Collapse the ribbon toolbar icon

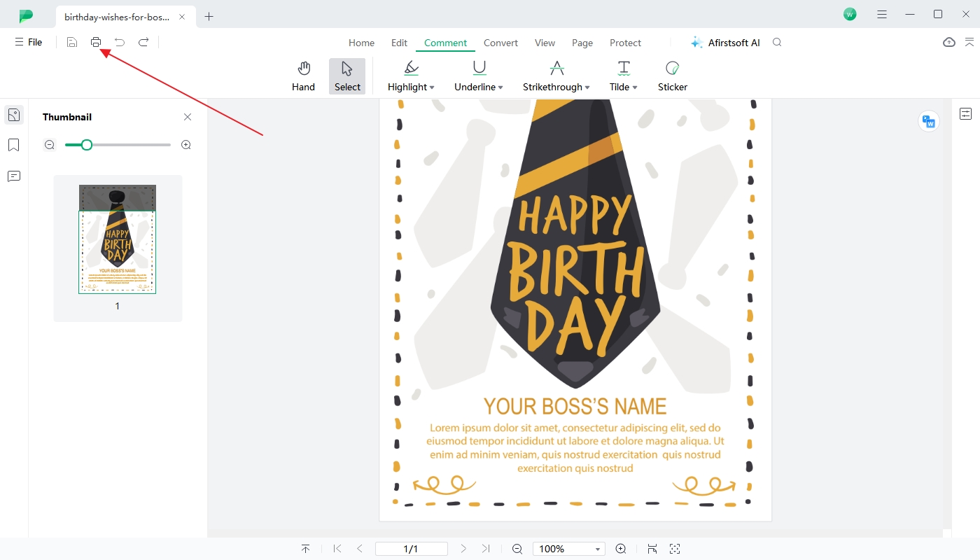pos(969,42)
